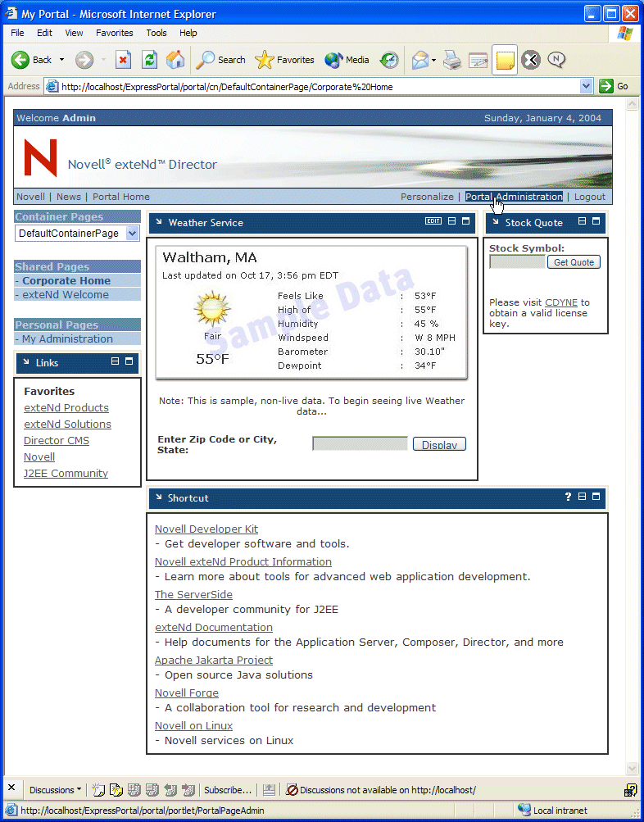Click the arrow icon beside Stock Quote title
Viewport: 644px width, 822px height.
click(495, 222)
